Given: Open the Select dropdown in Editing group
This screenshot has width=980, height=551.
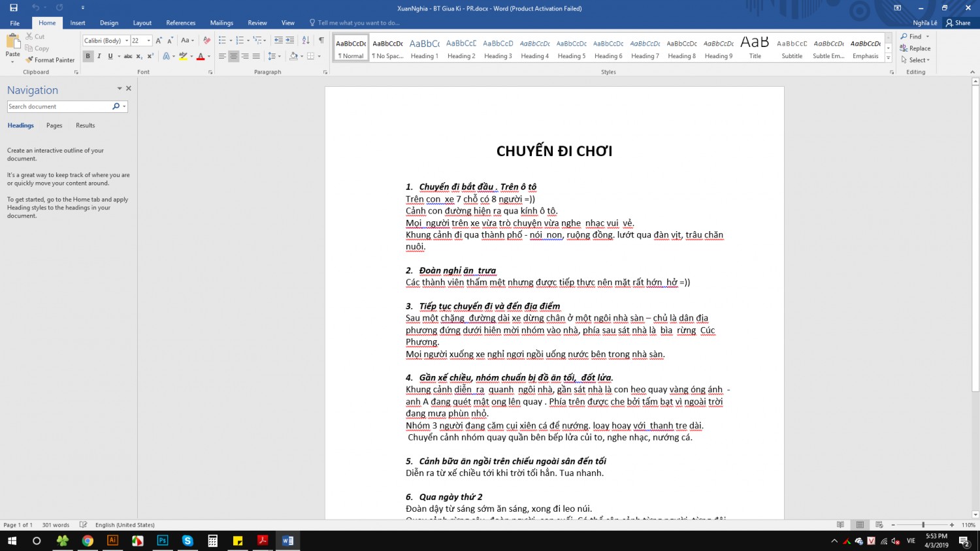Looking at the screenshot, I should pos(915,60).
